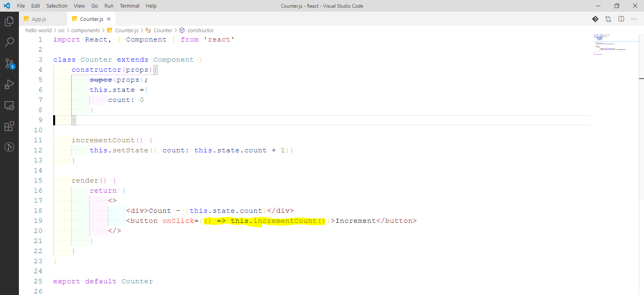Click the word 'import' on line 1

[x=67, y=39]
